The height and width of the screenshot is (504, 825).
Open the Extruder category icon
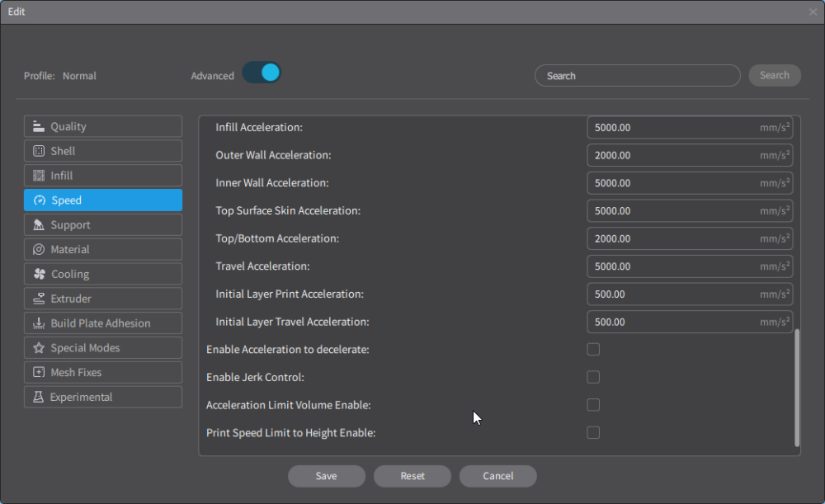tap(39, 299)
